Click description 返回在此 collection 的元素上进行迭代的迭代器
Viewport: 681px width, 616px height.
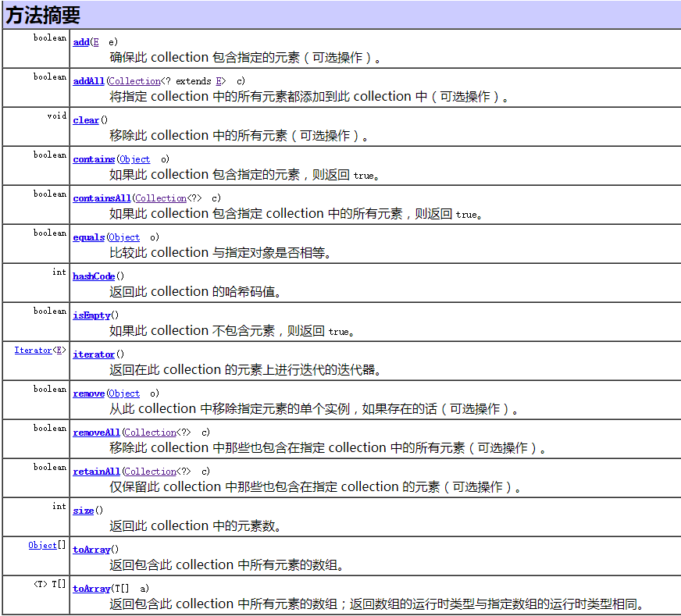coord(245,370)
